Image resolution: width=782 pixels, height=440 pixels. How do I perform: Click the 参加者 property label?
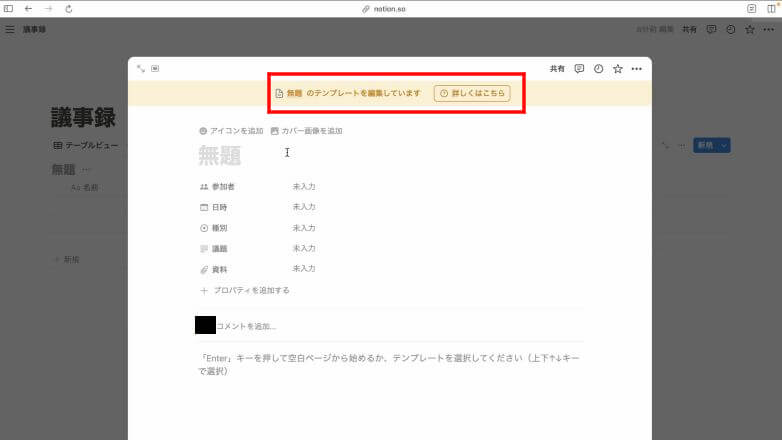pyautogui.click(x=217, y=187)
